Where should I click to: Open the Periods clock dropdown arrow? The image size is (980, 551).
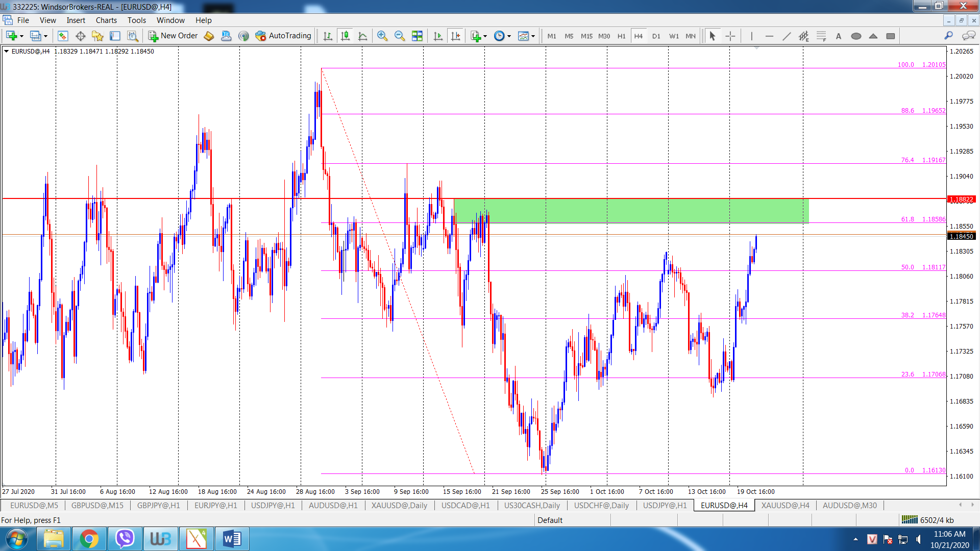pos(509,36)
